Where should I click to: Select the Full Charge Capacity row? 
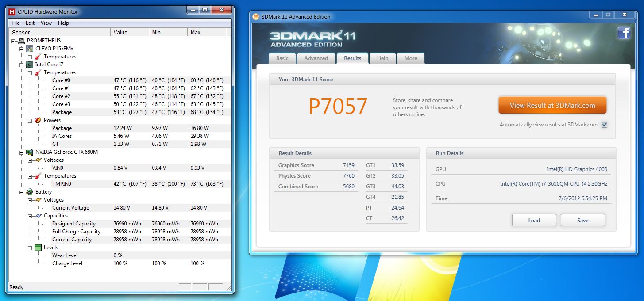[120, 232]
